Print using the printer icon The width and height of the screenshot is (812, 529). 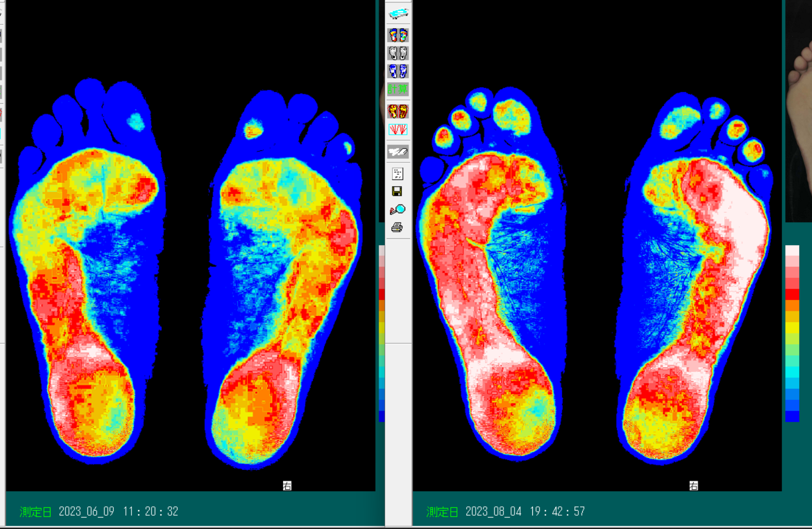pyautogui.click(x=397, y=227)
